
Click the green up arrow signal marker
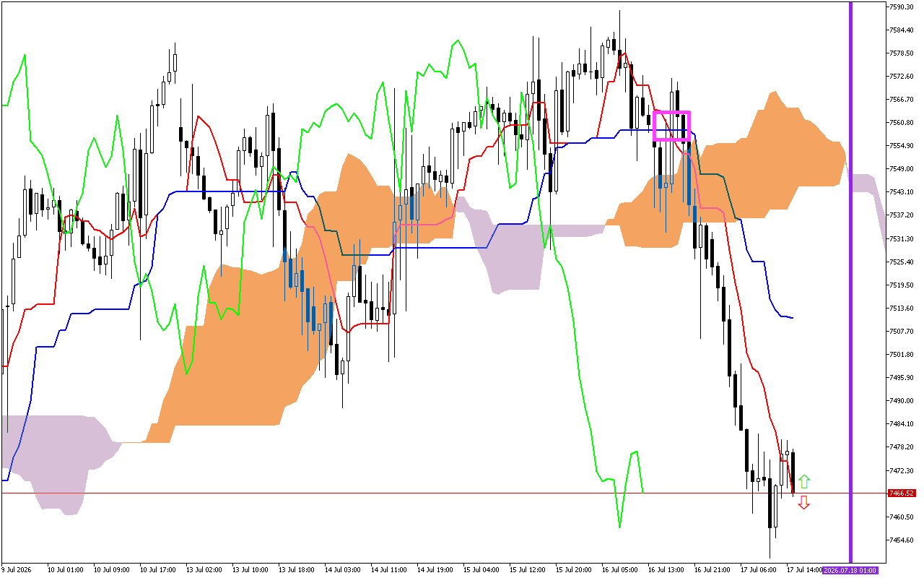coord(804,482)
